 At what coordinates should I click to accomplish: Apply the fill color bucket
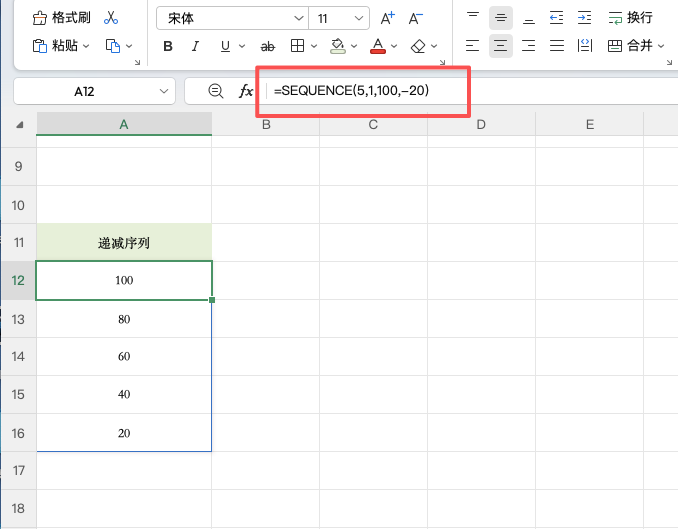click(338, 46)
